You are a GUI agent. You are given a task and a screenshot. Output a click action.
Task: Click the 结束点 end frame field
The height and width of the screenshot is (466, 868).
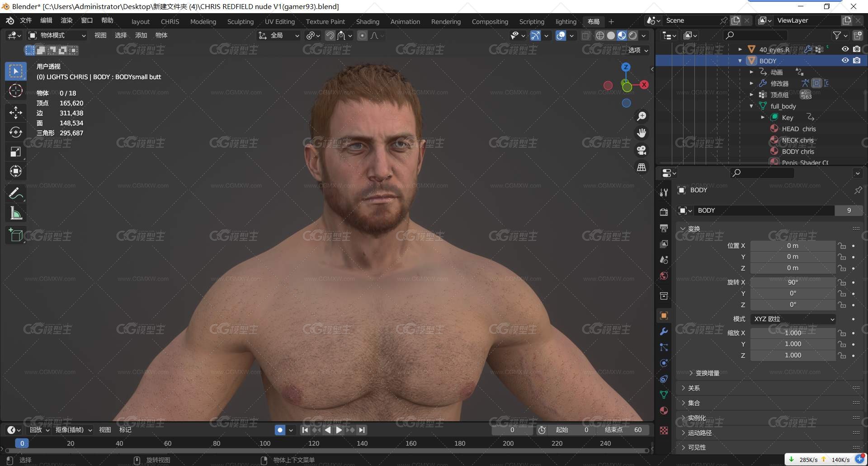click(624, 430)
